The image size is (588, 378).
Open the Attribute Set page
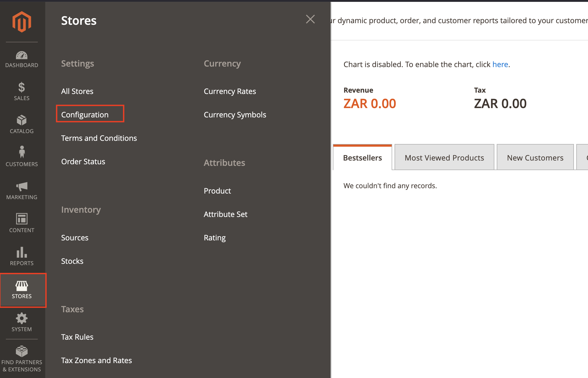[225, 214]
